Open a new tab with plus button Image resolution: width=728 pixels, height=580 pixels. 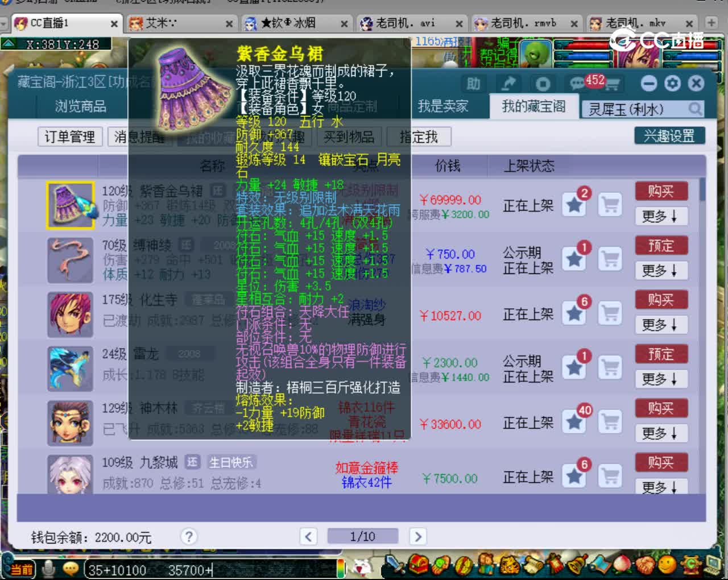[x=711, y=22]
